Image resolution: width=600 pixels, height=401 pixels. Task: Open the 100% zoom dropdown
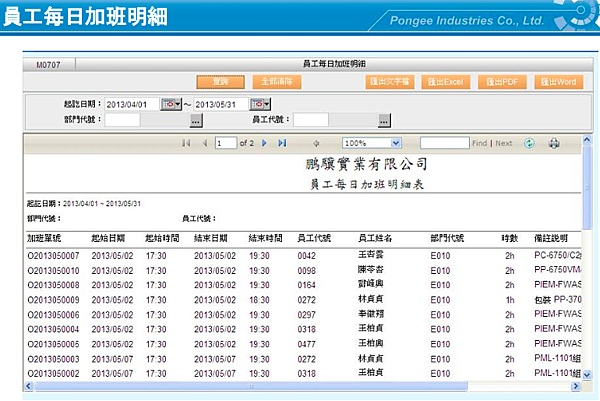(396, 143)
